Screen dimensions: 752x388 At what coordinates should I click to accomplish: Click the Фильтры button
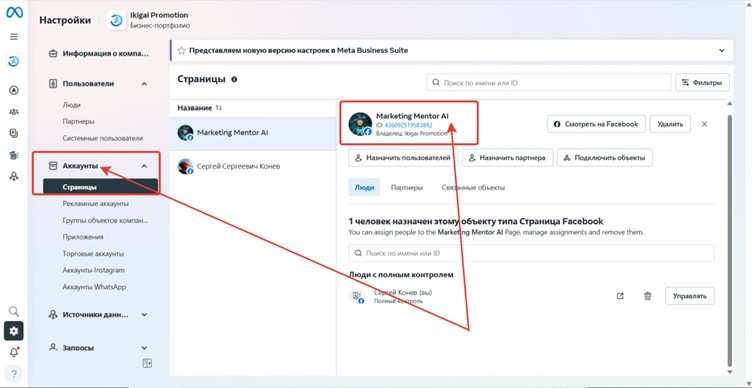click(x=702, y=82)
